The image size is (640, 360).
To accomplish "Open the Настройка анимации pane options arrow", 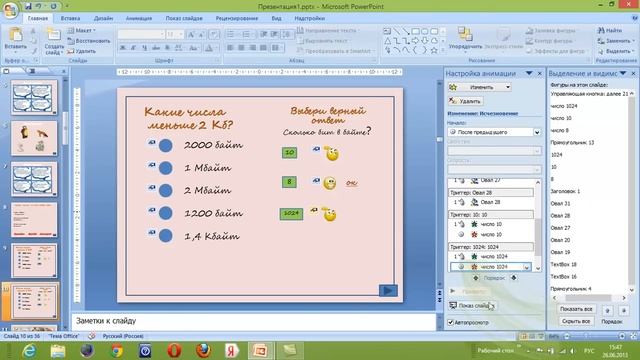I will [x=529, y=73].
